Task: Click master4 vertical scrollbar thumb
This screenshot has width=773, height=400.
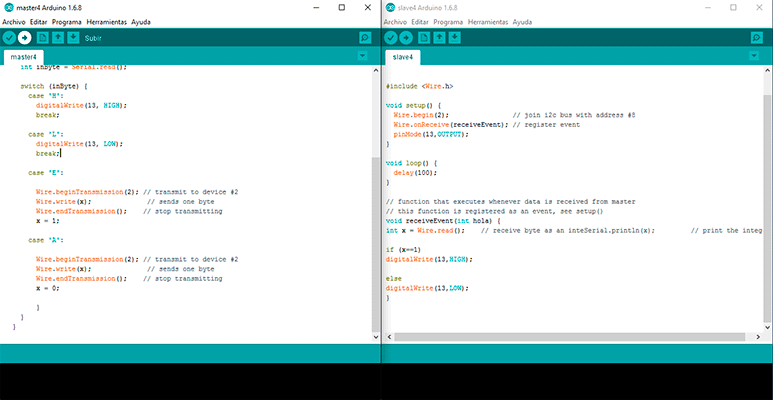Action: [376, 244]
